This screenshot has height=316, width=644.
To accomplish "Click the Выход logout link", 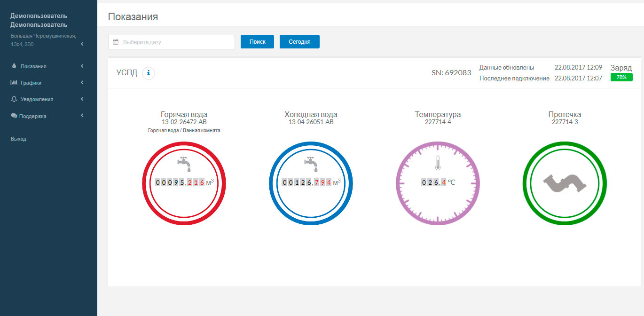I will [18, 139].
